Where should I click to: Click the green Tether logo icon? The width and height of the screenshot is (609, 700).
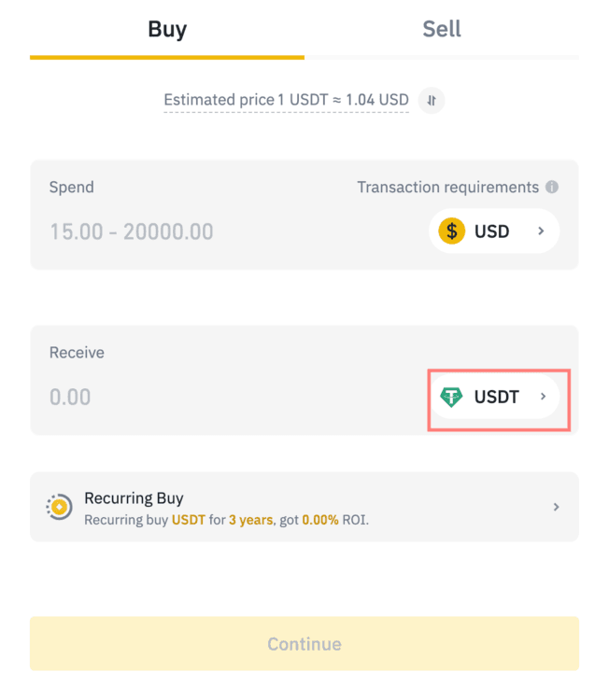click(x=452, y=397)
